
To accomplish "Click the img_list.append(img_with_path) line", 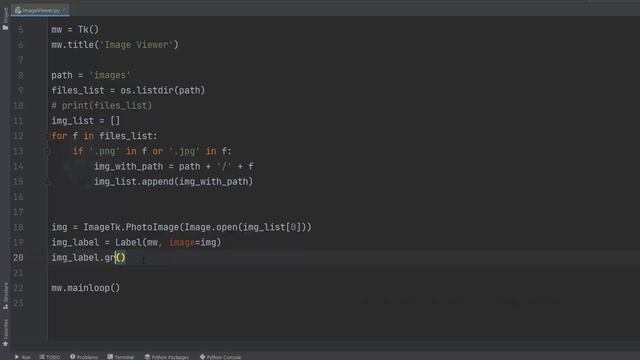I will pos(173,181).
